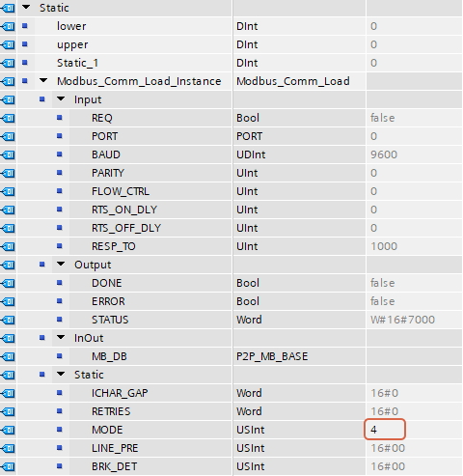Click the RESP_TO value 1000
This screenshot has width=463, height=476.
(x=384, y=246)
